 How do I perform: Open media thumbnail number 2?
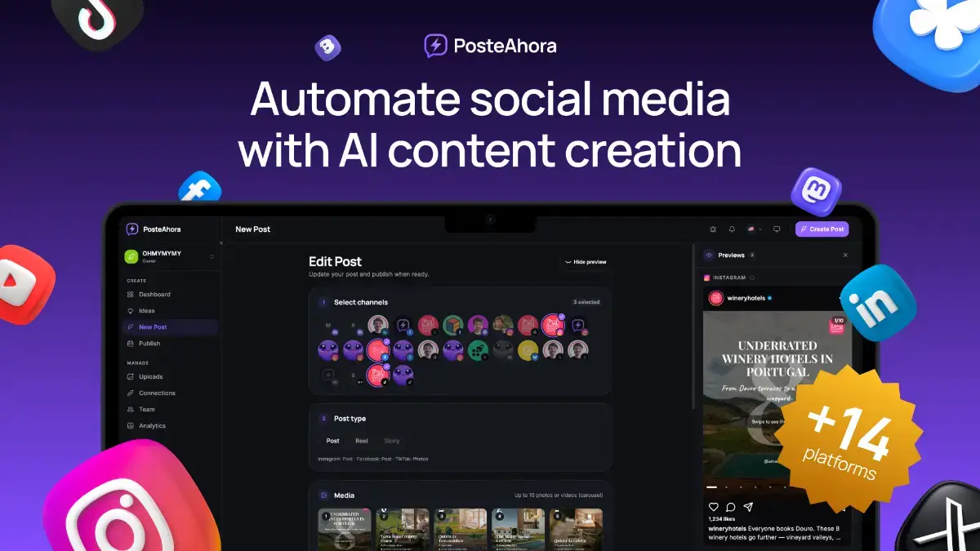(402, 528)
